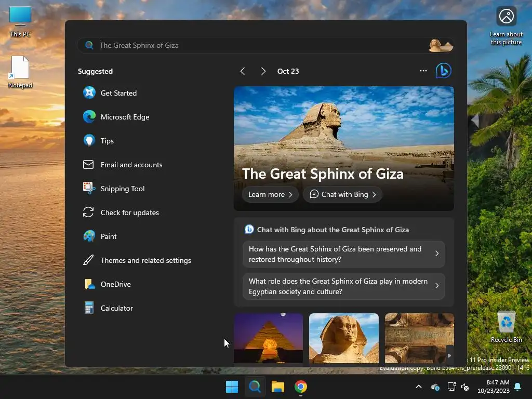Viewport: 532px width, 399px height.
Task: Go to next day's highlight
Action: pos(263,71)
